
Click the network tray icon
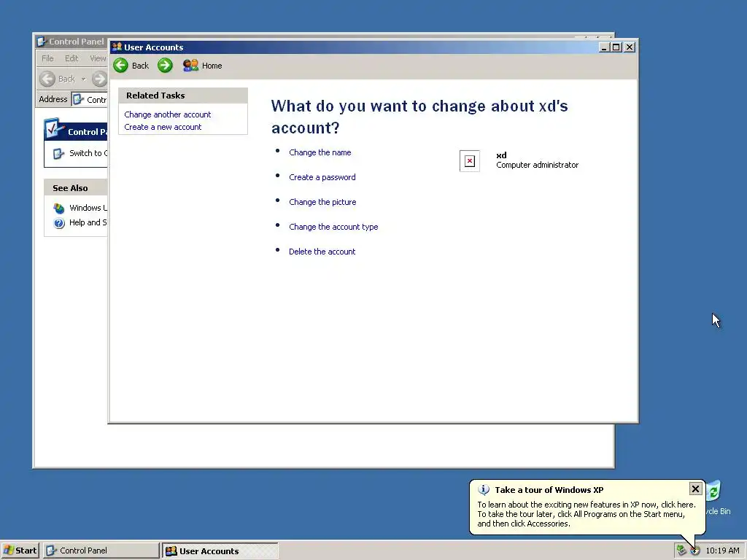681,551
